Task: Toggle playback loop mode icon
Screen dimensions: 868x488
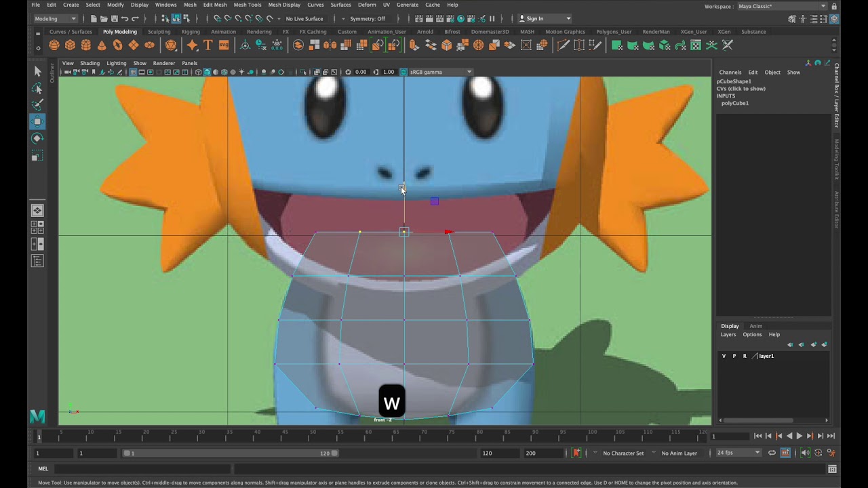Action: 772,453
